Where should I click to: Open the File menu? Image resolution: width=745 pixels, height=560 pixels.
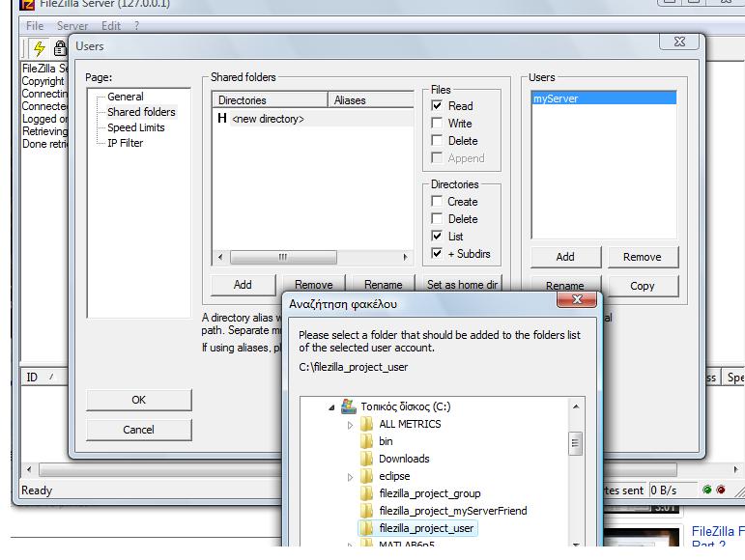pyautogui.click(x=35, y=26)
